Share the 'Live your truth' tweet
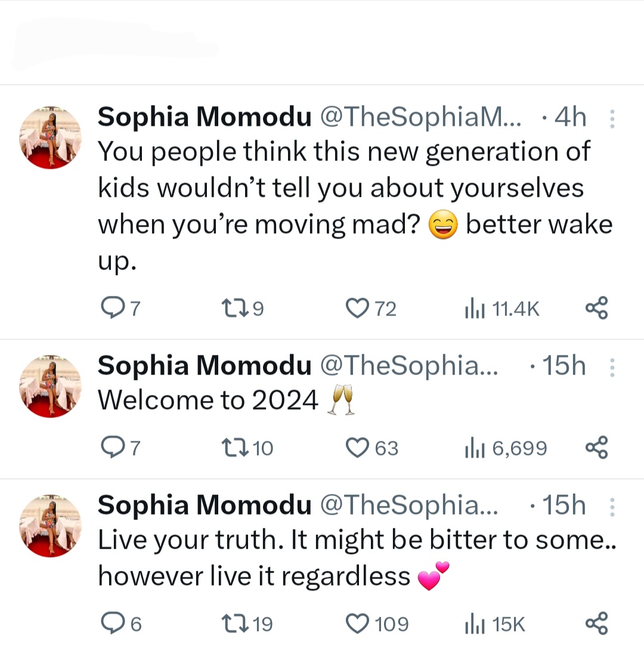 596,623
